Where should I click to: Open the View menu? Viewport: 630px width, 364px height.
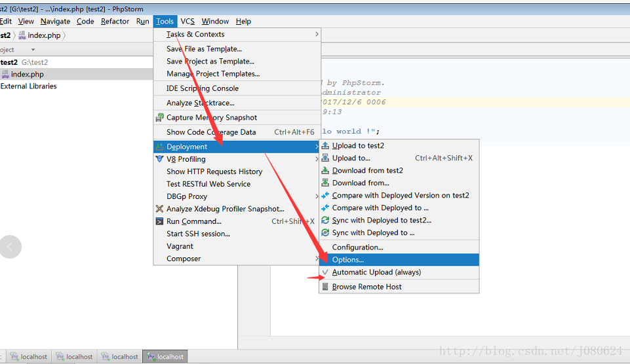[26, 21]
